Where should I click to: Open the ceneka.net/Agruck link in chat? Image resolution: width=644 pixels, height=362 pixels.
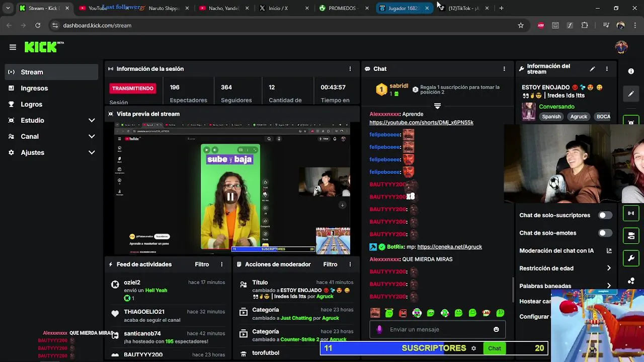449,247
